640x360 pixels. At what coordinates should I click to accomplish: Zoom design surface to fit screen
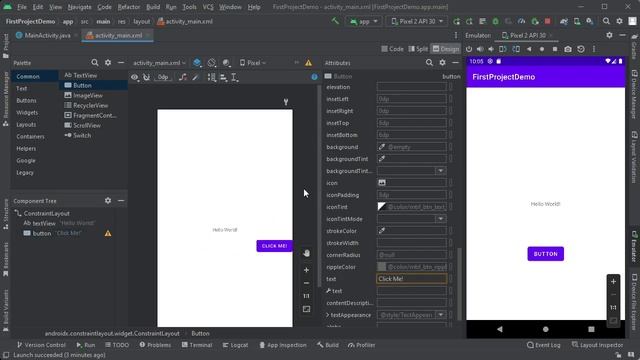click(x=306, y=309)
